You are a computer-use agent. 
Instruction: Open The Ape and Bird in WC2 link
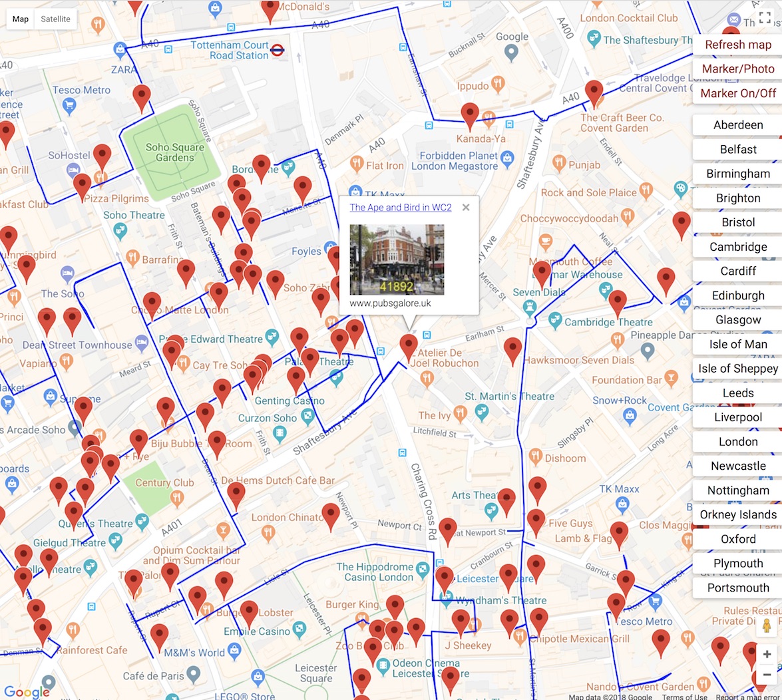click(x=401, y=208)
